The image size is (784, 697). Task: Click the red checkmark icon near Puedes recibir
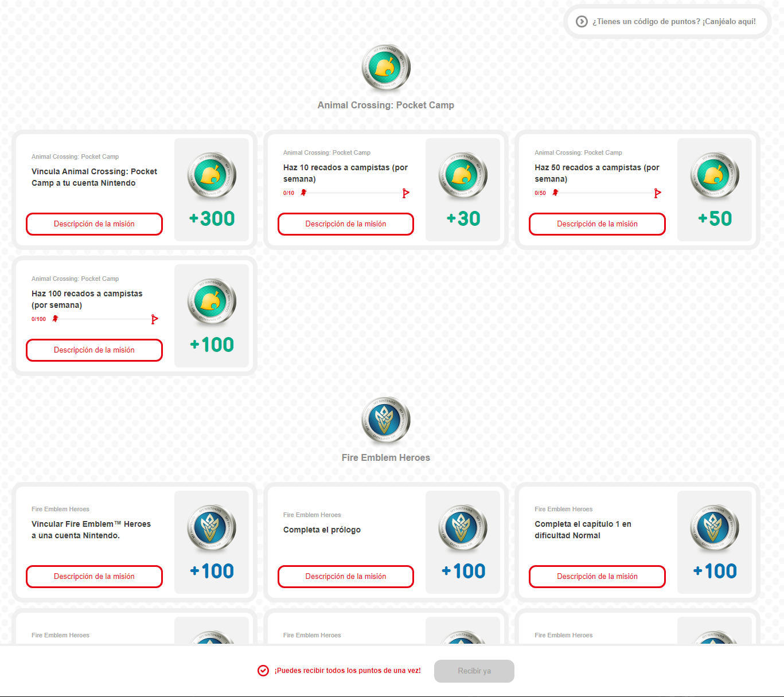(x=263, y=671)
